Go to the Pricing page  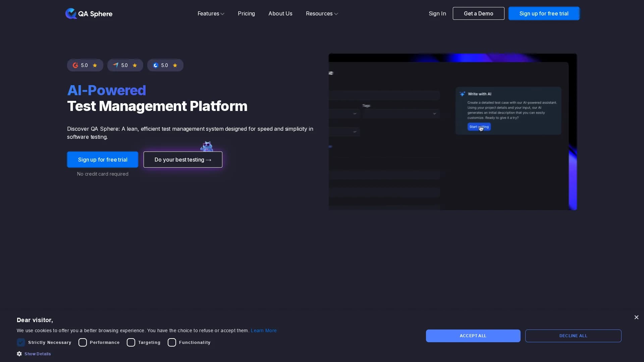pyautogui.click(x=246, y=13)
